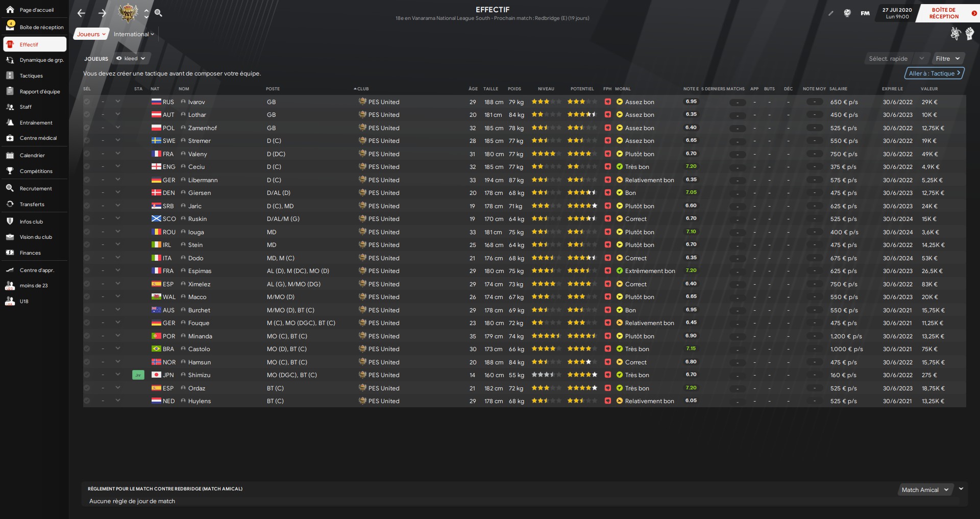The width and height of the screenshot is (980, 519).
Task: Open the kleed view dropdown
Action: (x=131, y=59)
